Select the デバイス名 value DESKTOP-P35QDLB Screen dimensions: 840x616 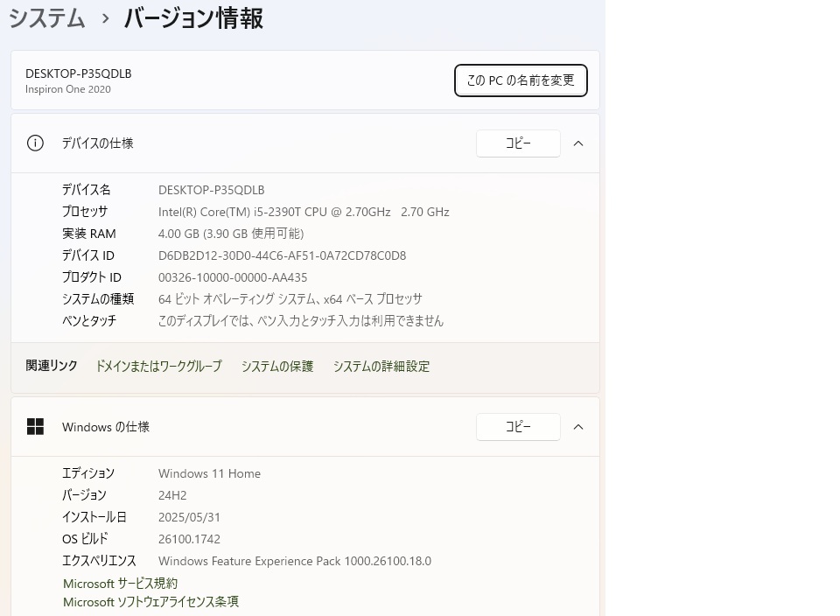[x=211, y=190]
